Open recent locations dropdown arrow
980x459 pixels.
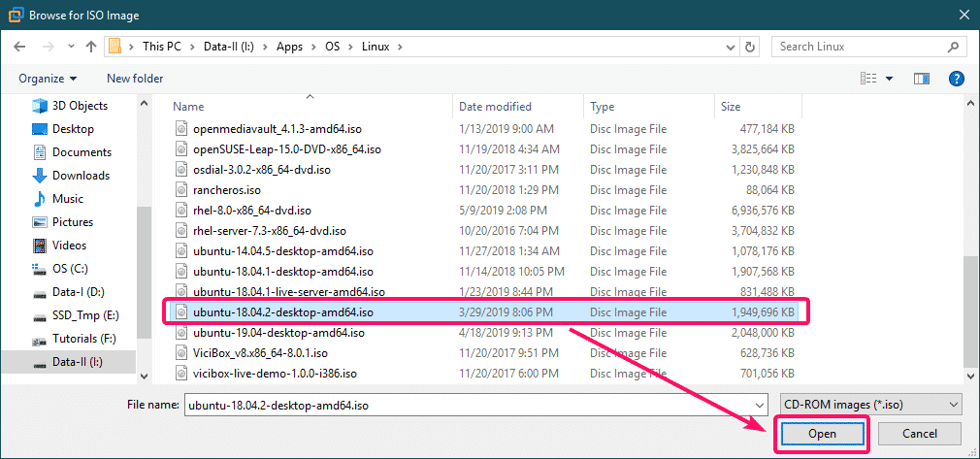click(71, 47)
